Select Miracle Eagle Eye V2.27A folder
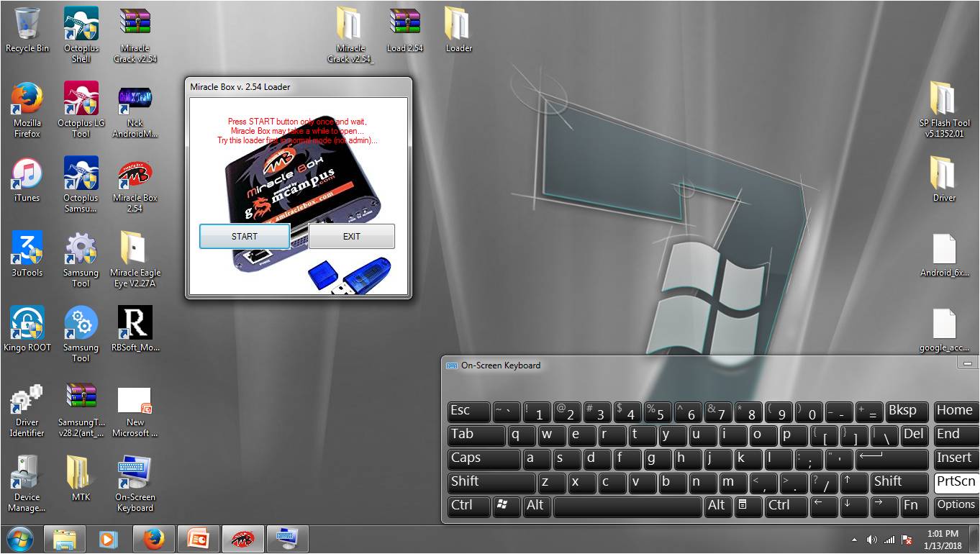 pyautogui.click(x=135, y=259)
